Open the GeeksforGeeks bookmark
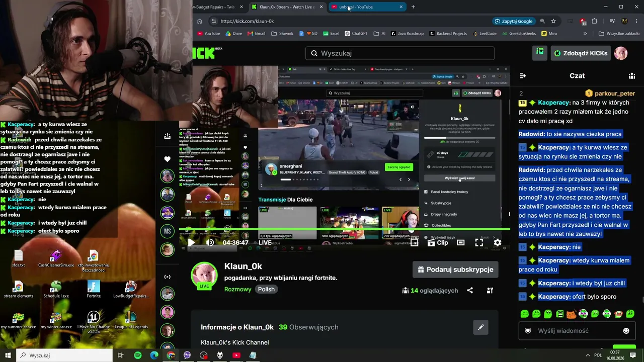Image resolution: width=644 pixels, height=362 pixels. click(x=518, y=34)
